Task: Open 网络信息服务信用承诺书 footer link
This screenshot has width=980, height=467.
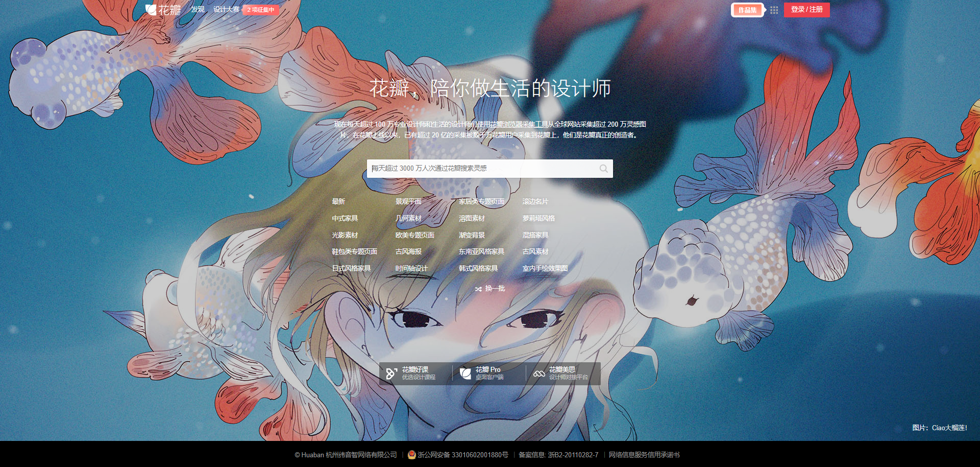Action: [644, 455]
